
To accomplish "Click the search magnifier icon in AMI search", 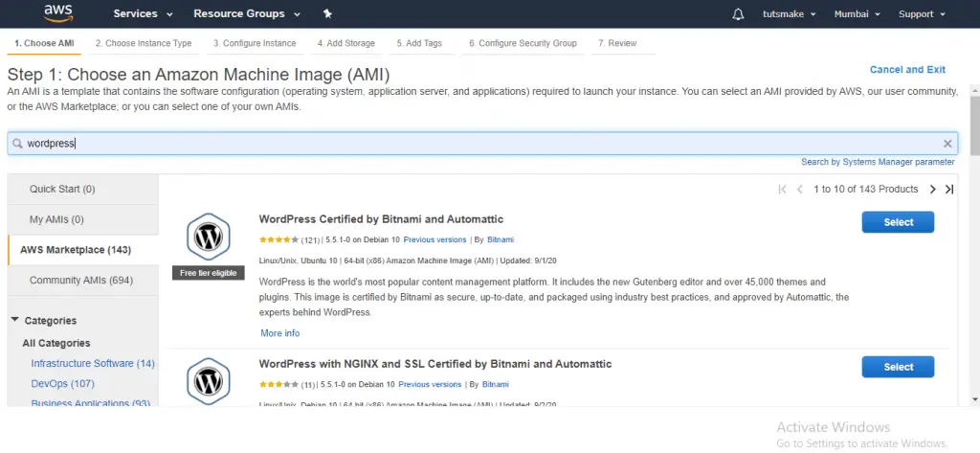I will click(x=17, y=144).
